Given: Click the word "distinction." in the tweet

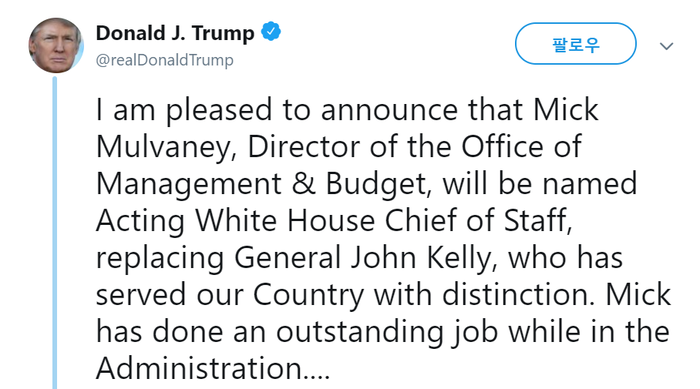Looking at the screenshot, I should [x=518, y=295].
